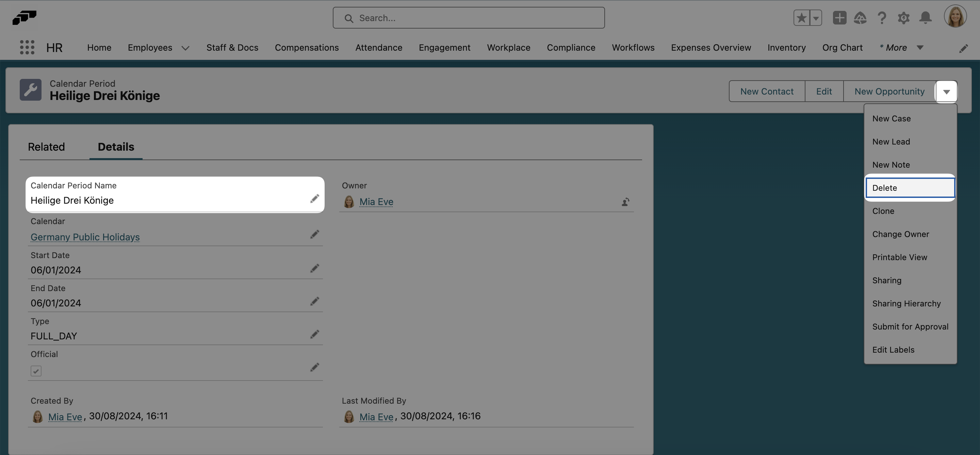Open the Global Actions plus icon
This screenshot has width=980, height=455.
839,17
